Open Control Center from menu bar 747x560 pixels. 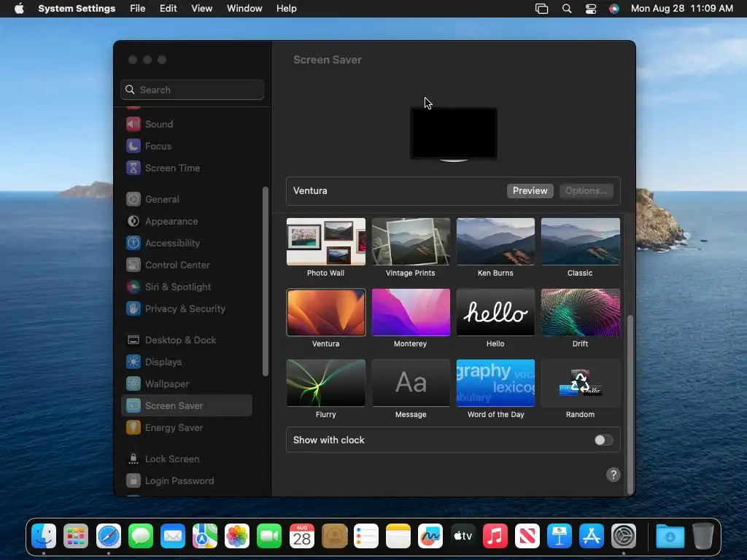coord(591,9)
